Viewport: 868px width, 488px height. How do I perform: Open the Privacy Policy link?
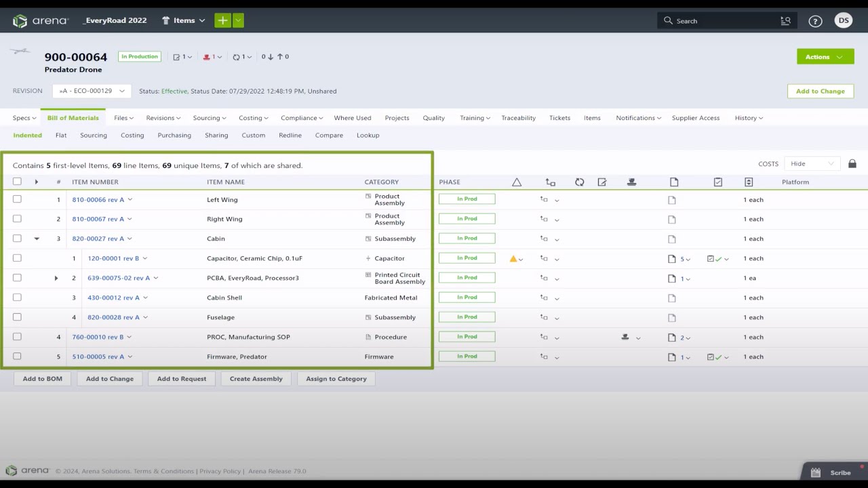(220, 471)
